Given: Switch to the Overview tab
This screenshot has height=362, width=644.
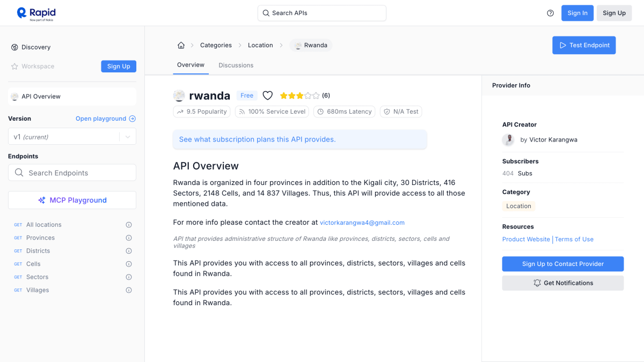Looking at the screenshot, I should coord(191,65).
